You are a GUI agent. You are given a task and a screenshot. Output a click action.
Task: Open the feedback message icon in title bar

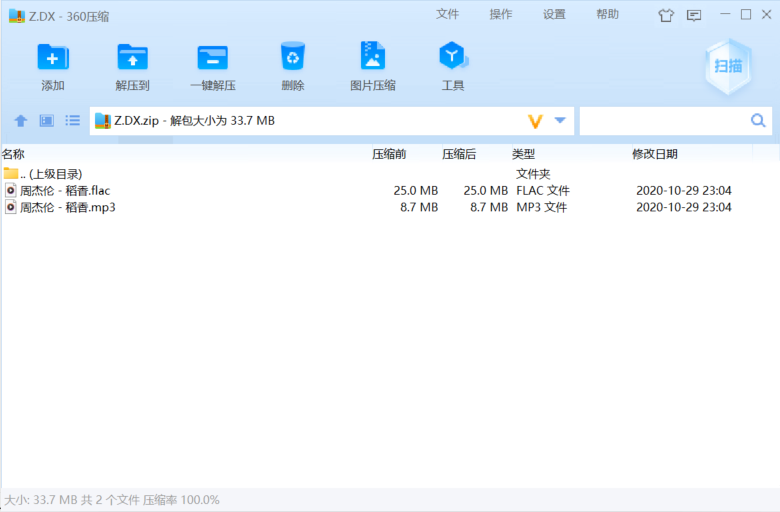pos(694,15)
